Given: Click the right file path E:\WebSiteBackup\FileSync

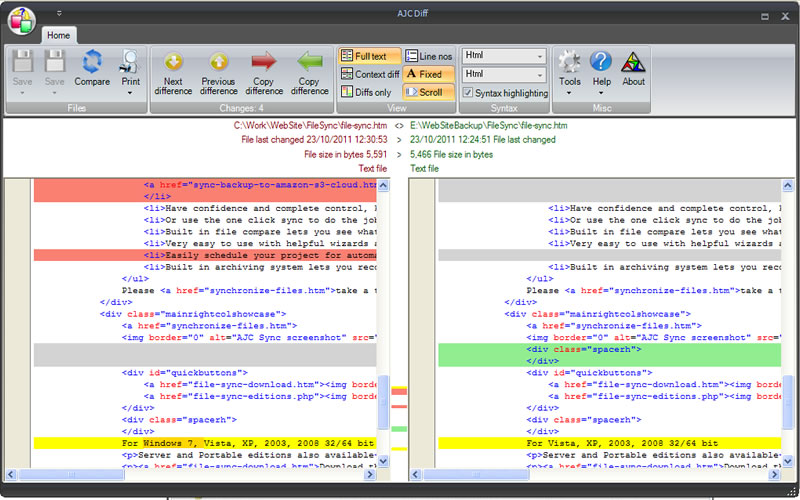Looking at the screenshot, I should (489, 126).
